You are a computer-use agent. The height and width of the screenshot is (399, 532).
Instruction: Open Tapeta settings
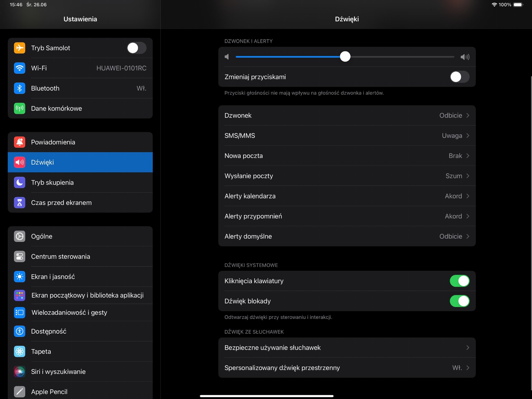[80, 352]
